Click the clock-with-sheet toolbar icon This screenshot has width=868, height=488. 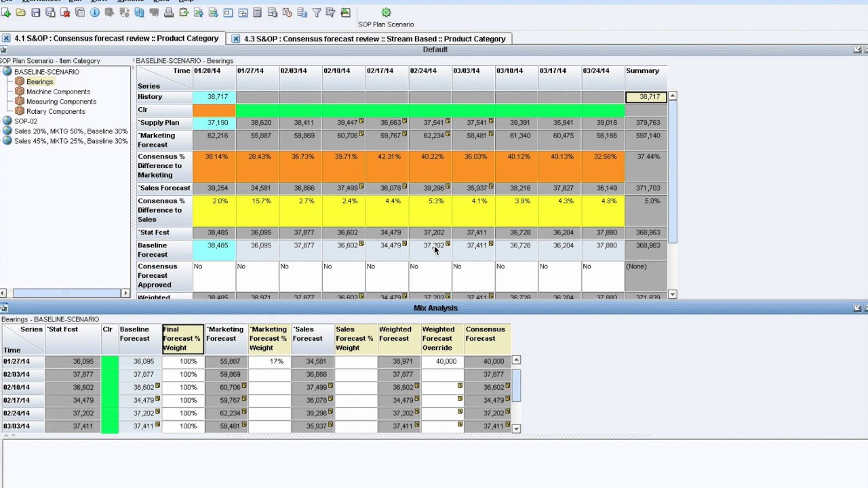pos(287,12)
